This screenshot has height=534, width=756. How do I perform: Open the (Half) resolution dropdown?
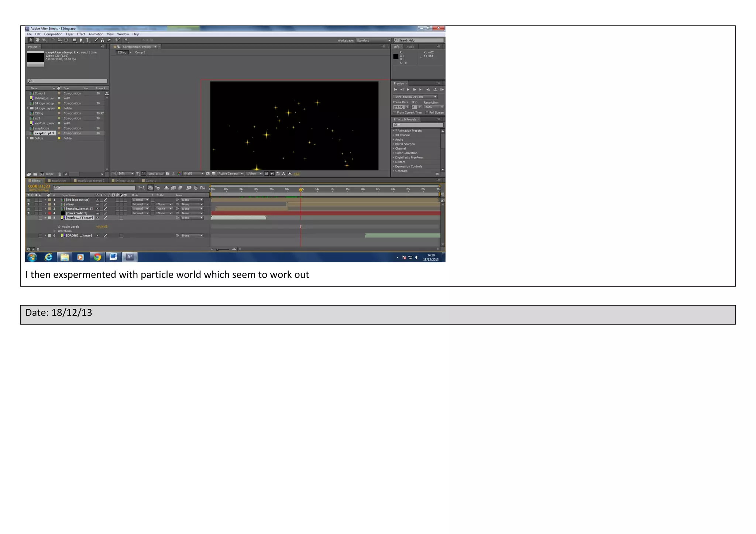pos(193,173)
